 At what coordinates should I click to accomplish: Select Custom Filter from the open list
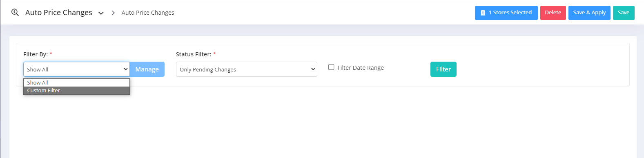76,91
